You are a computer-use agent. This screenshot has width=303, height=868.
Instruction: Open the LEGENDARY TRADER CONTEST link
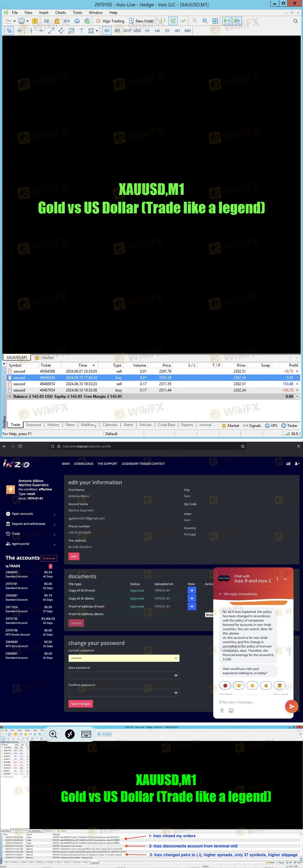(143, 464)
